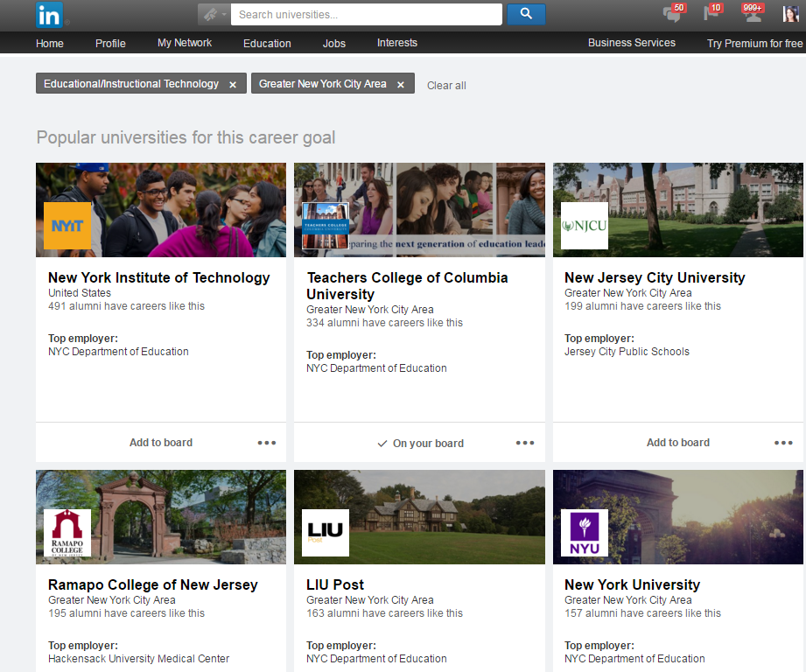Open the Jobs menu

pyautogui.click(x=334, y=43)
